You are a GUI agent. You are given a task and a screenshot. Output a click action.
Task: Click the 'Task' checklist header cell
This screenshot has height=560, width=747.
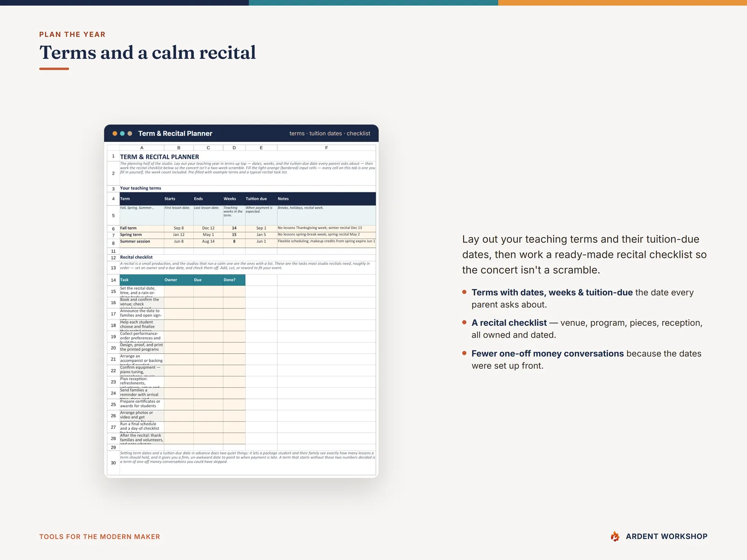(142, 280)
